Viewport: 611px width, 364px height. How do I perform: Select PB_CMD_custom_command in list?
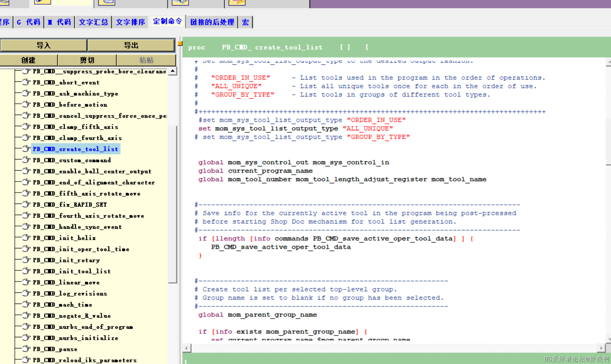(72, 160)
